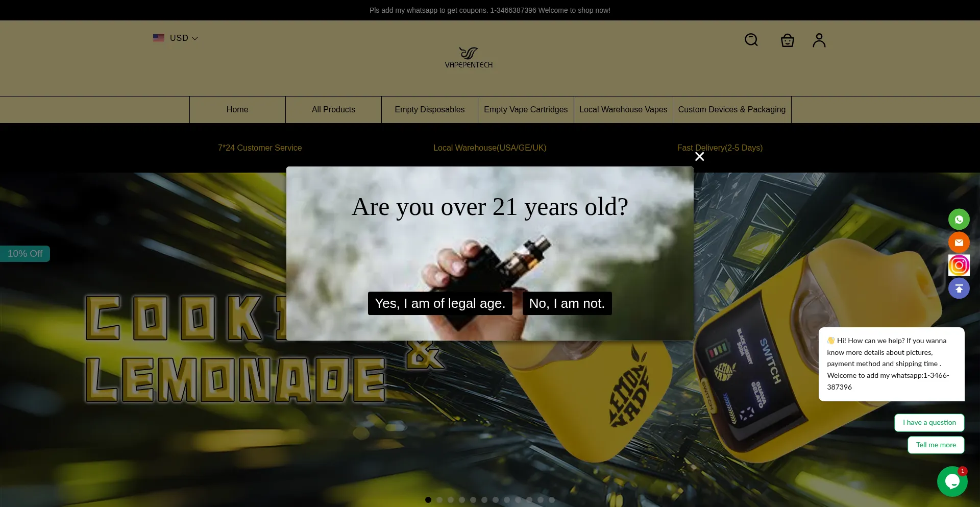This screenshot has height=507, width=980.
Task: Select the third carousel dot indicator
Action: click(451, 500)
